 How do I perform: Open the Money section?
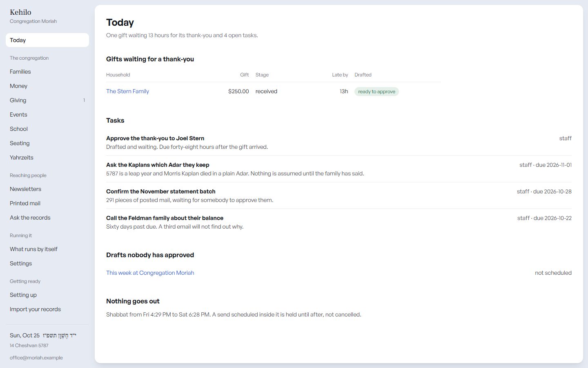(47, 86)
